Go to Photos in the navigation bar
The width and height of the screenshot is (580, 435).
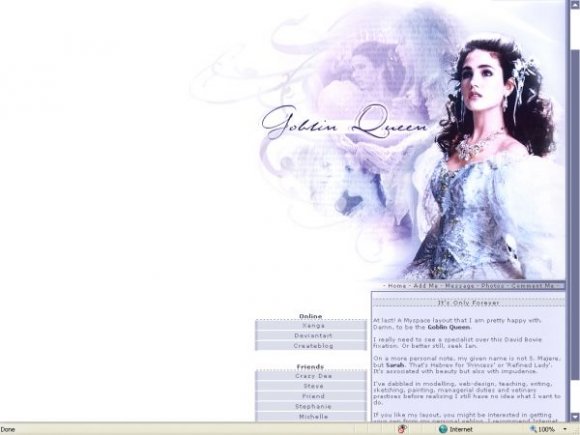[x=493, y=286]
